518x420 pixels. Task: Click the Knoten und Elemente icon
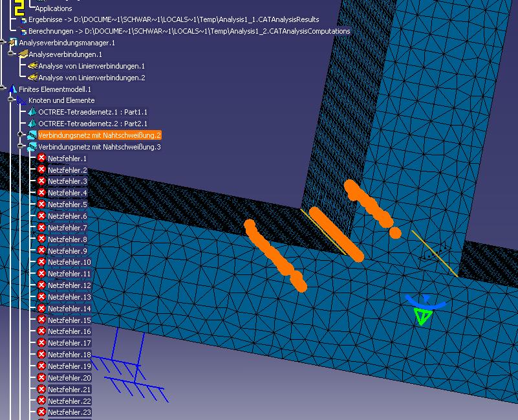click(22, 100)
